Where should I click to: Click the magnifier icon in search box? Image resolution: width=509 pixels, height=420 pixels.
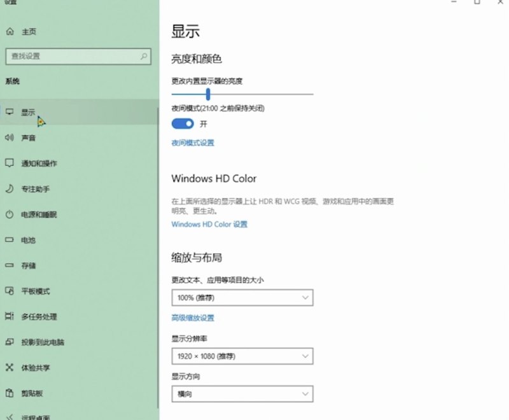144,57
